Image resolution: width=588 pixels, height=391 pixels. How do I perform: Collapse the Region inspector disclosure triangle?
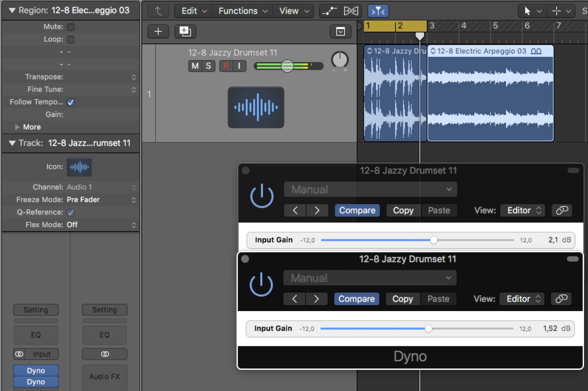(13, 11)
